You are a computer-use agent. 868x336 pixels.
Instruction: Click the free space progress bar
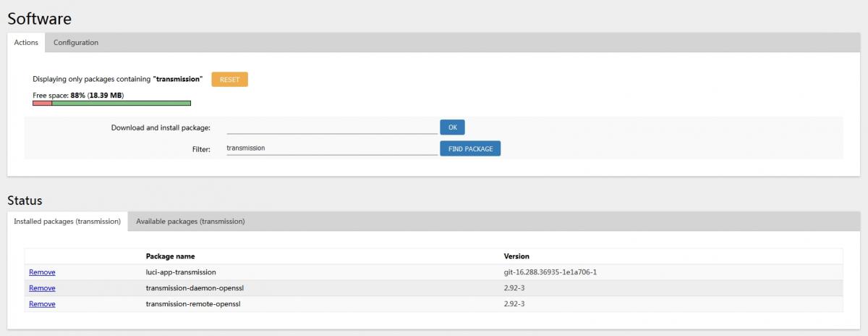111,103
